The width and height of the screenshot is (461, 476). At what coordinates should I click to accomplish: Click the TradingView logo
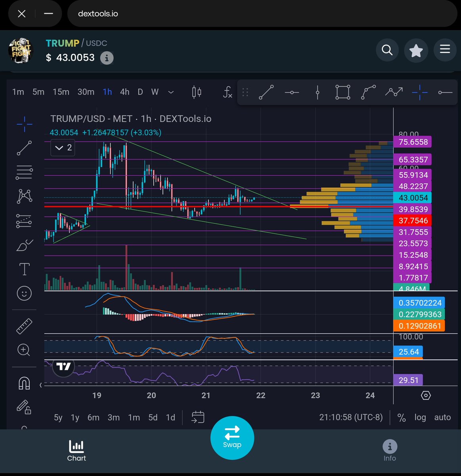click(63, 367)
